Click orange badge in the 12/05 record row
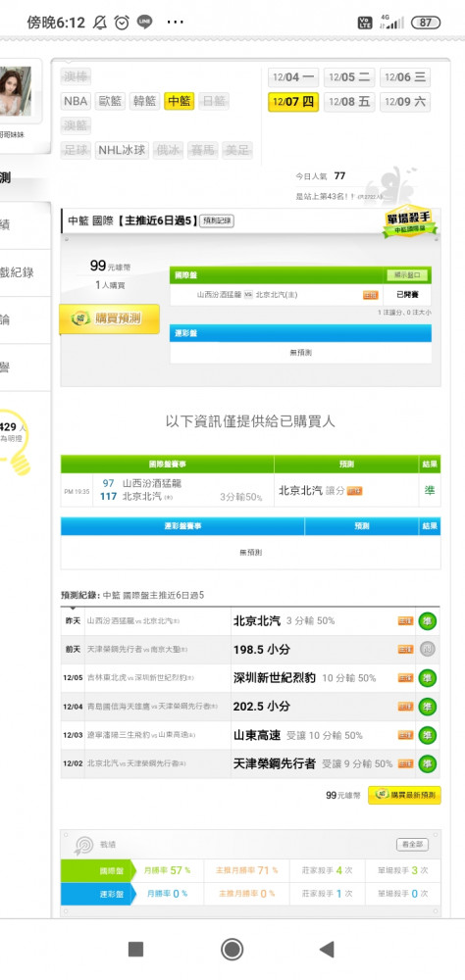Screen dimensions: 465x980 pyautogui.click(x=405, y=678)
